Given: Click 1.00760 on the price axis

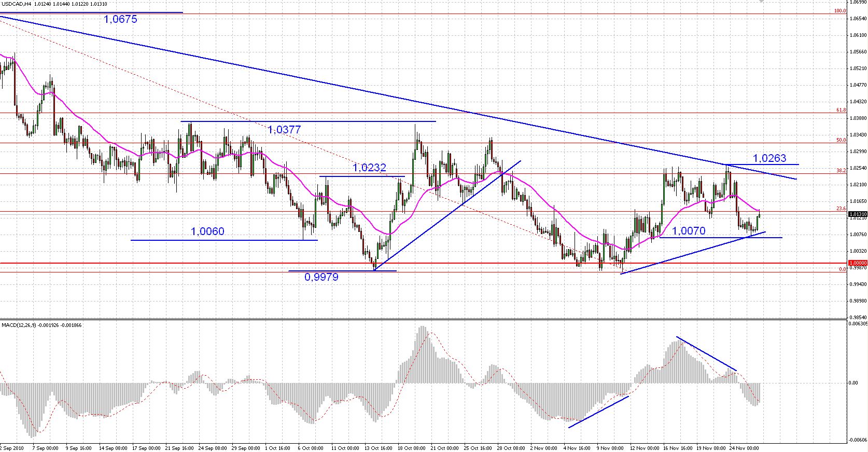Looking at the screenshot, I should point(859,235).
